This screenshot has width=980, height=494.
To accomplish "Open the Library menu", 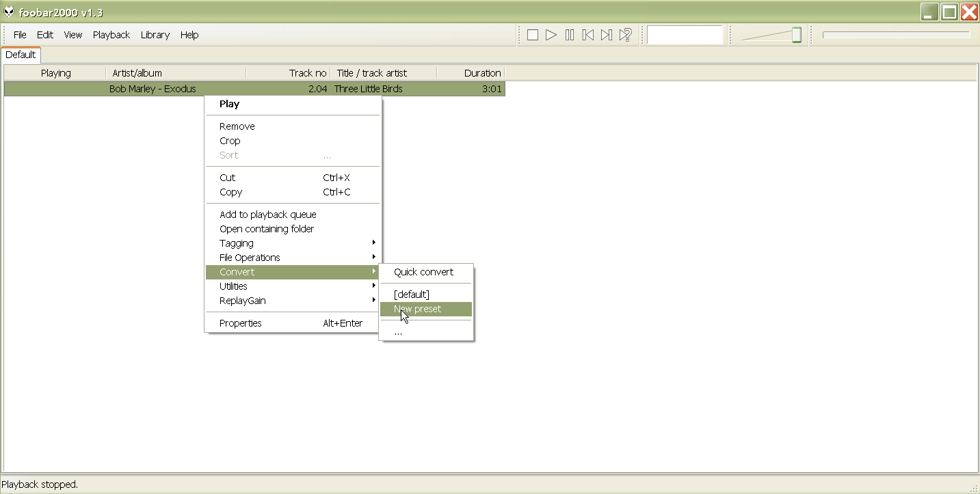I will click(155, 35).
